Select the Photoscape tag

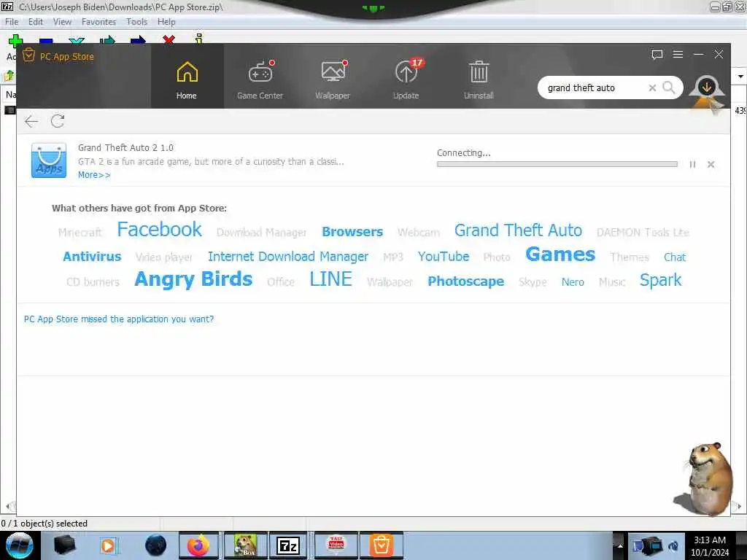click(x=466, y=281)
